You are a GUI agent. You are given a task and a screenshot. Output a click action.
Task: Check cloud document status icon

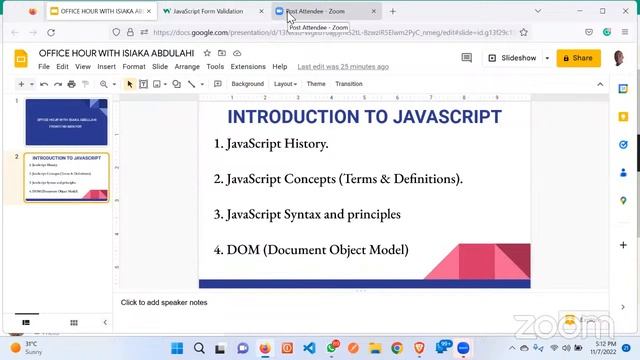(237, 53)
